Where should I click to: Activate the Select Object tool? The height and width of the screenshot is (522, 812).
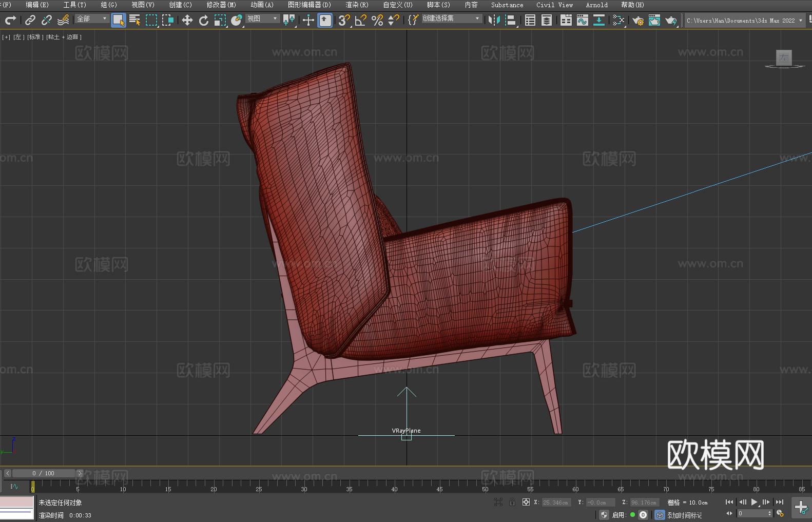[x=119, y=20]
